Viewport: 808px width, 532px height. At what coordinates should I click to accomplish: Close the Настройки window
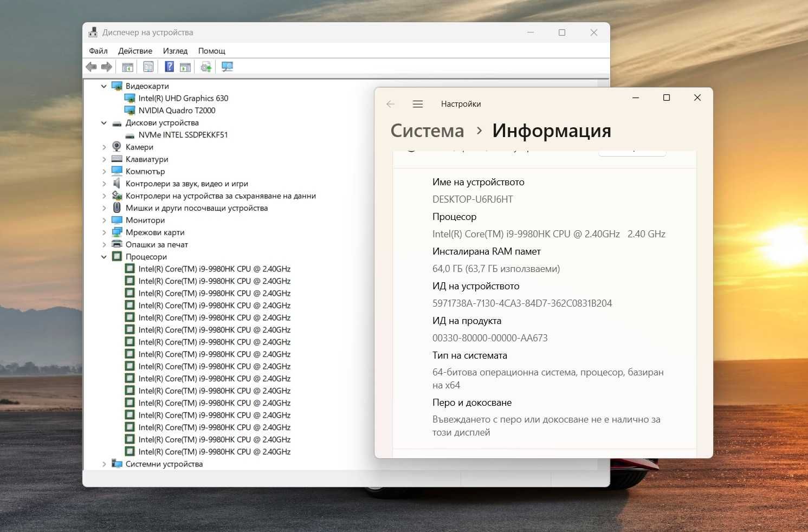point(697,98)
